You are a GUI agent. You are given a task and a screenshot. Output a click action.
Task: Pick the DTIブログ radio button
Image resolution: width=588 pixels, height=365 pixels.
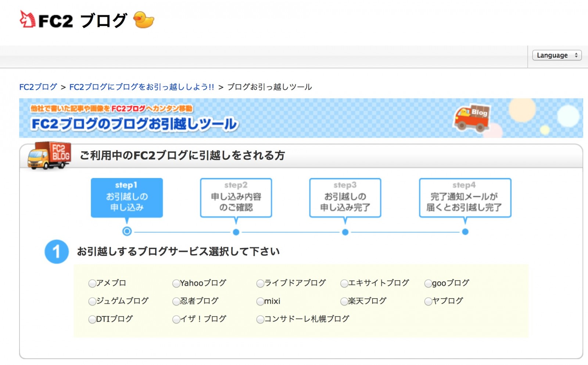point(92,319)
